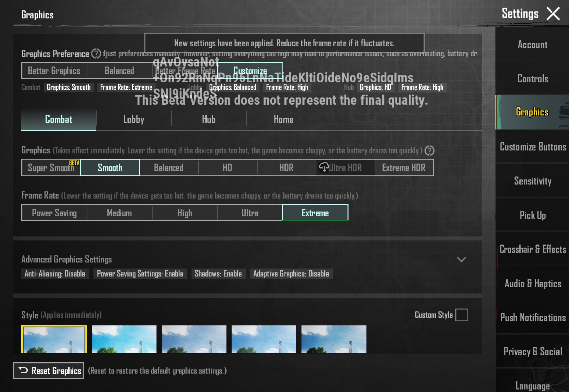This screenshot has height=392, width=569.
Task: Open the Crosshair & Effects settings
Action: point(532,249)
